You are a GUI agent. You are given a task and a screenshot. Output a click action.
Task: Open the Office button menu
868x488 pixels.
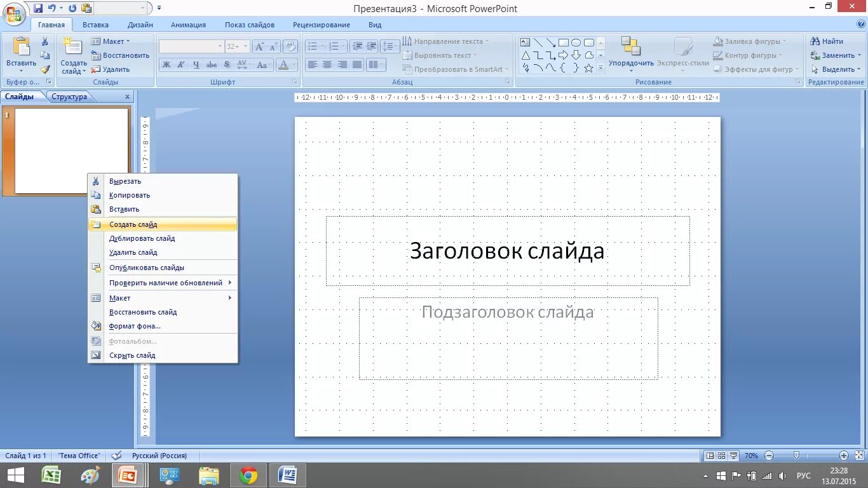13,13
